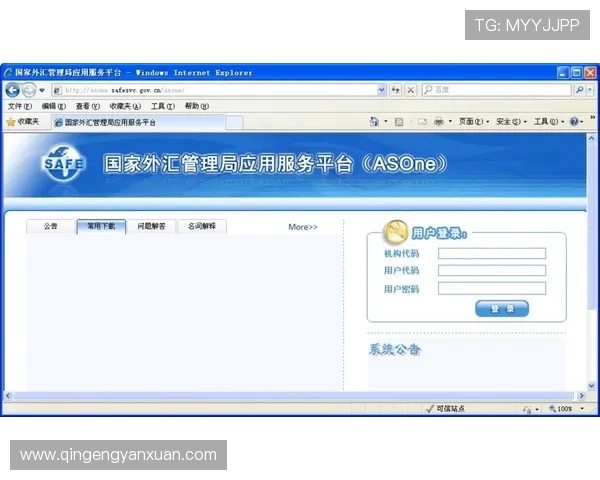
Task: Click the RSS feeds icon
Action: pos(399,122)
